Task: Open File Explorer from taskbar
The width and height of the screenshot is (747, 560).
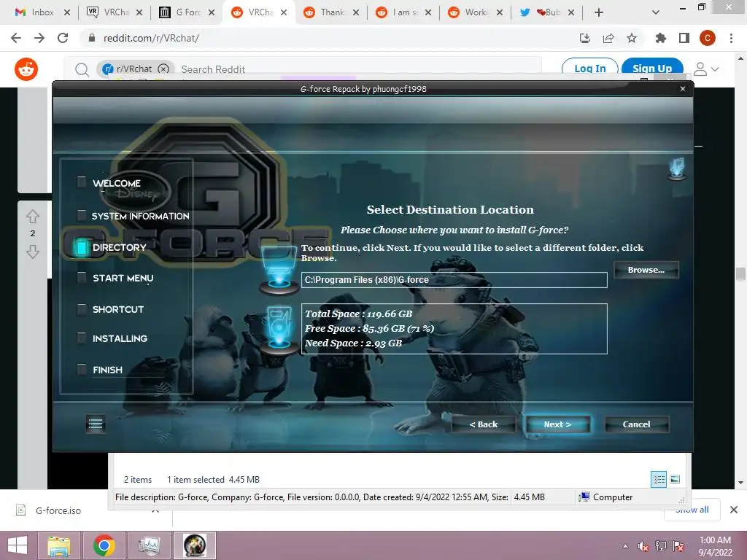Action: [x=58, y=545]
